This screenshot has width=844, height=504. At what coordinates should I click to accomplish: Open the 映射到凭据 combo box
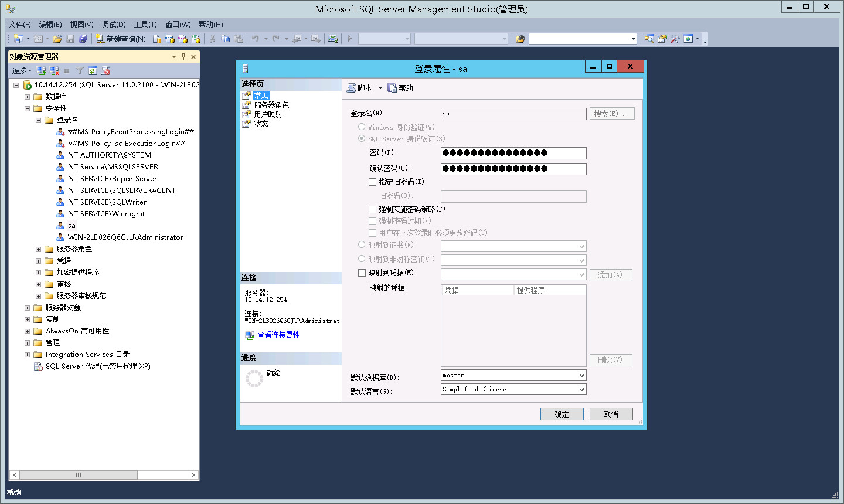(513, 274)
